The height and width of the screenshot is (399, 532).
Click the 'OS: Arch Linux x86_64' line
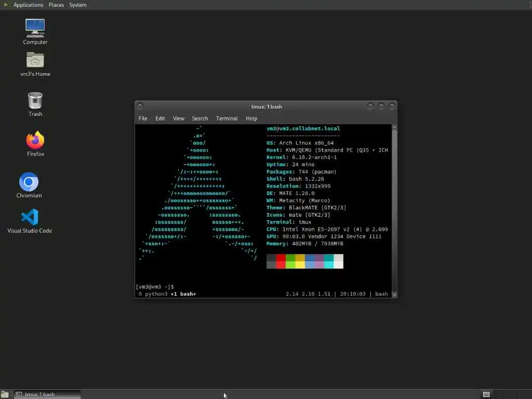click(300, 143)
